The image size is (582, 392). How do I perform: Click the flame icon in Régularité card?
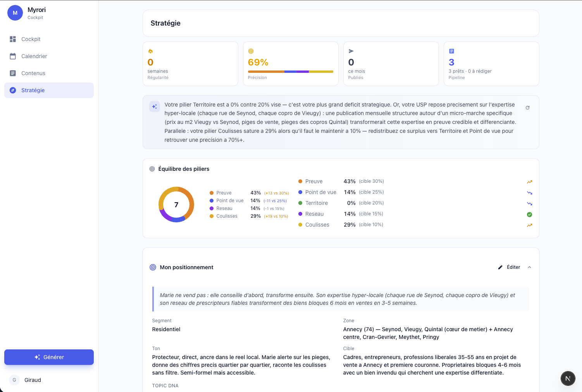coord(150,51)
